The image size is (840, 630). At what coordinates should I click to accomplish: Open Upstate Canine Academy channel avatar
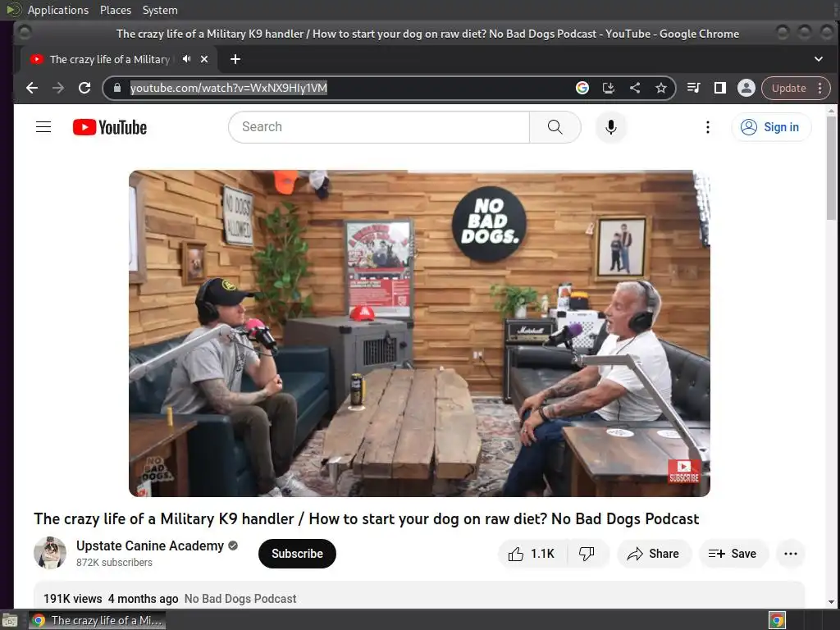50,553
